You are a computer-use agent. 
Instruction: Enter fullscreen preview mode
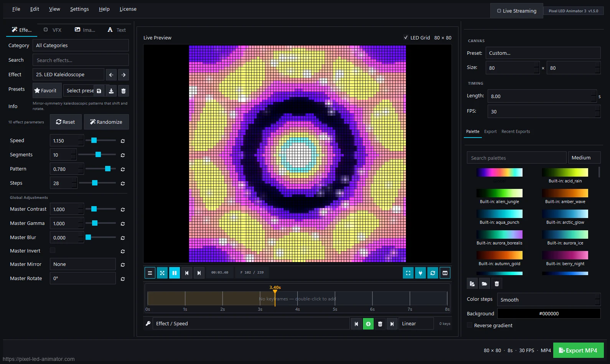point(408,273)
